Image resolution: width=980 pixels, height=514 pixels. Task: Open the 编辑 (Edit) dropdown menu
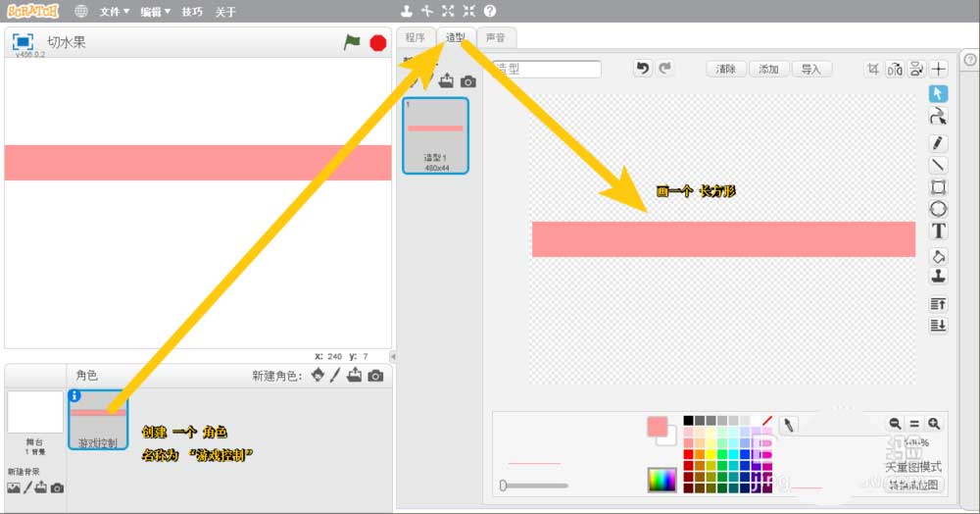(x=154, y=12)
